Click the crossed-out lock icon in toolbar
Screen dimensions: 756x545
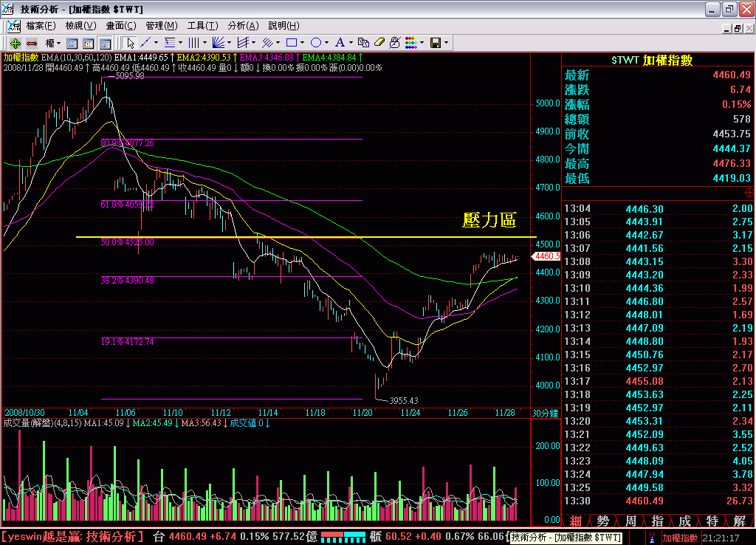pos(395,43)
